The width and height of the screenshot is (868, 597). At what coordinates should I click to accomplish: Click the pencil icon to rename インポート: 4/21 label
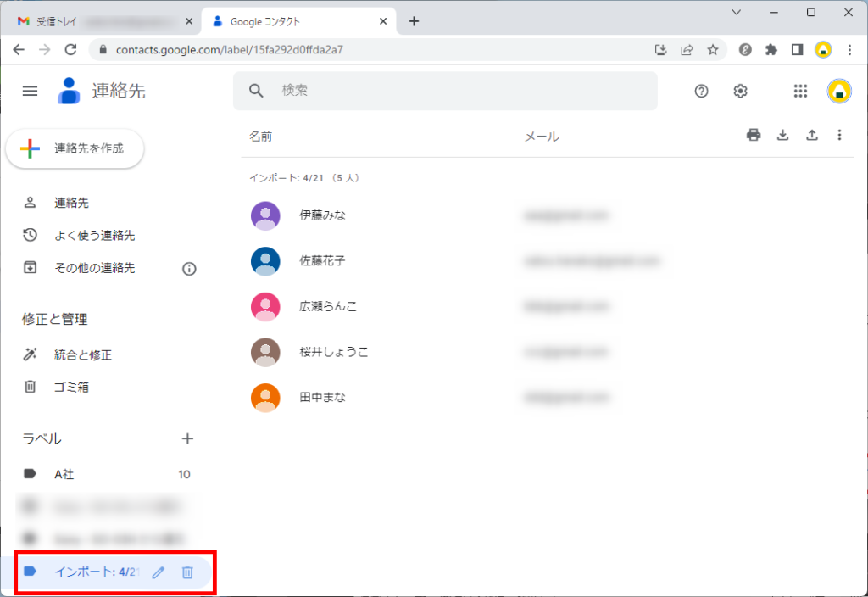click(x=158, y=572)
